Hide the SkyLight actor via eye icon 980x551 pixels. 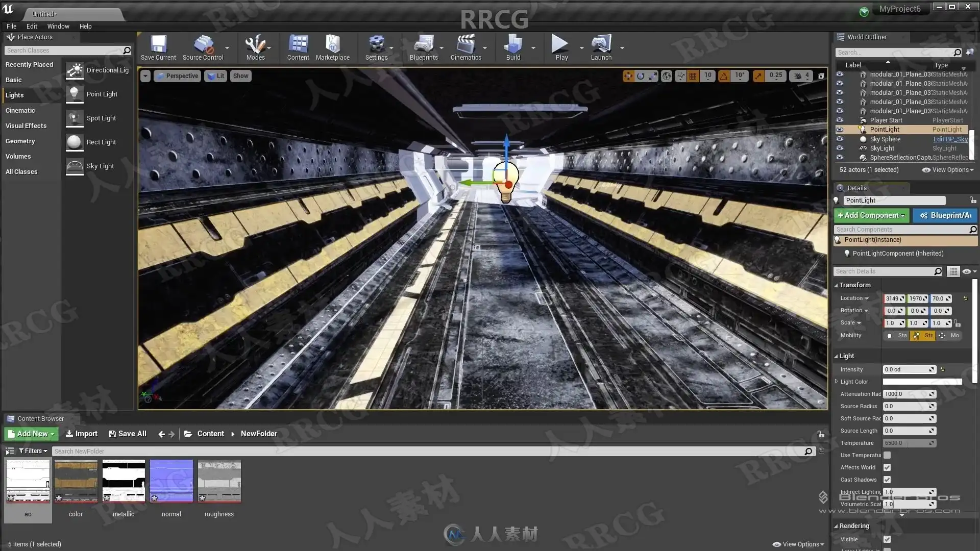point(840,148)
